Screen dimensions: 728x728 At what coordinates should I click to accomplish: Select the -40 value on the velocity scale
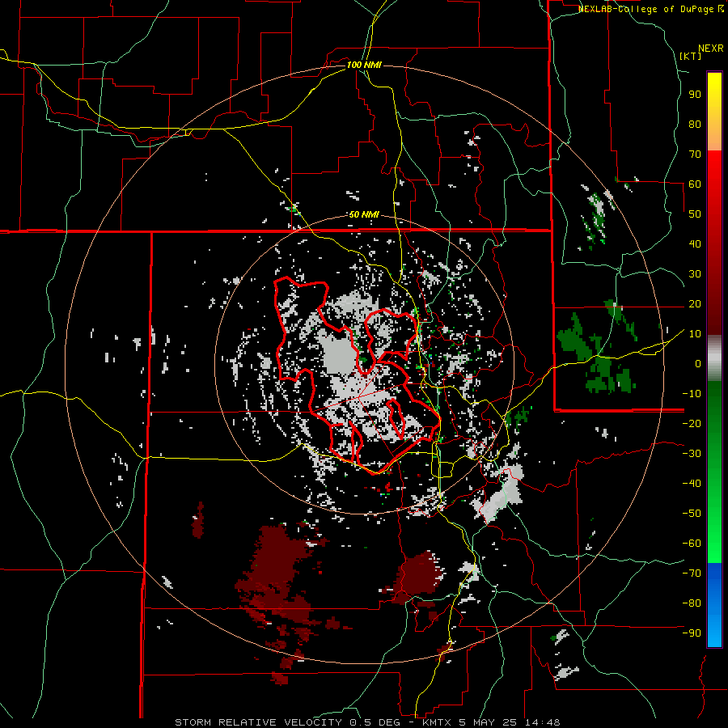pyautogui.click(x=692, y=484)
